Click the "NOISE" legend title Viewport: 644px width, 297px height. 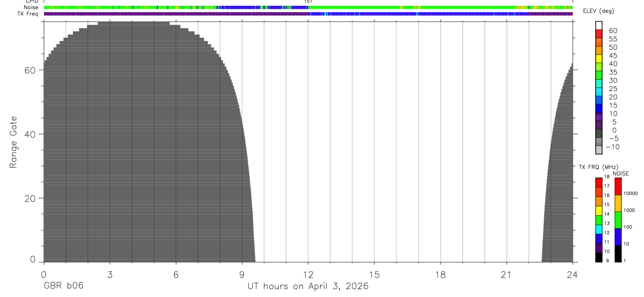(621, 174)
